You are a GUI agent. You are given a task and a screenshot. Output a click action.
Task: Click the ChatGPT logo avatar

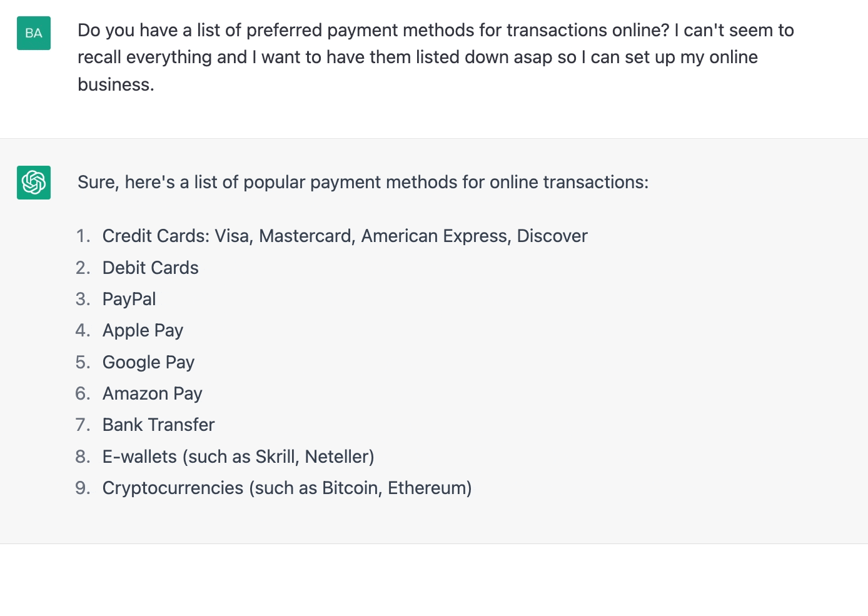pos(34,183)
